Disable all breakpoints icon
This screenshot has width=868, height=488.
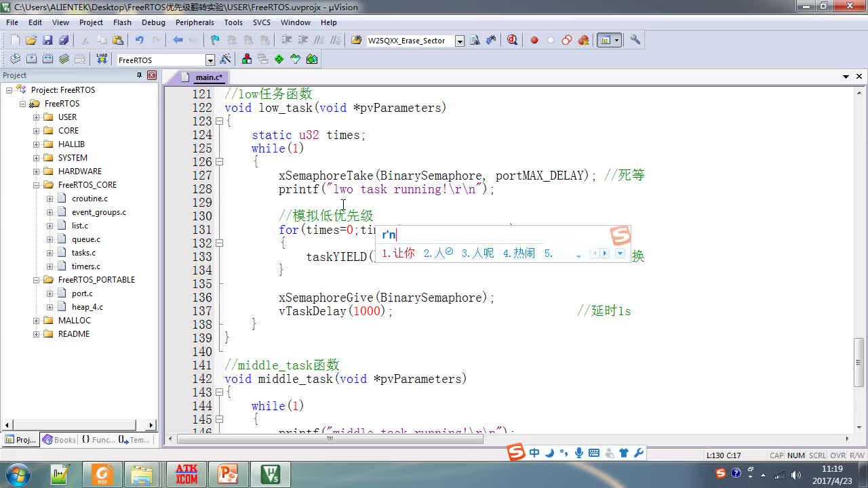click(567, 41)
